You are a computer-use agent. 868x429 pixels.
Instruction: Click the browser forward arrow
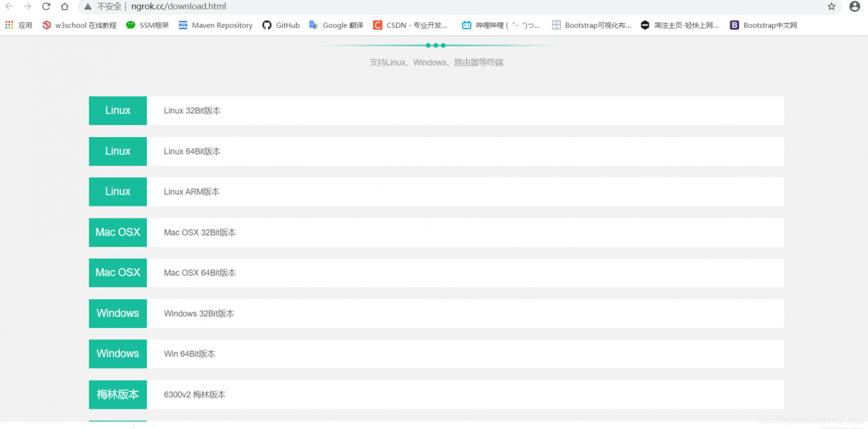(x=28, y=6)
